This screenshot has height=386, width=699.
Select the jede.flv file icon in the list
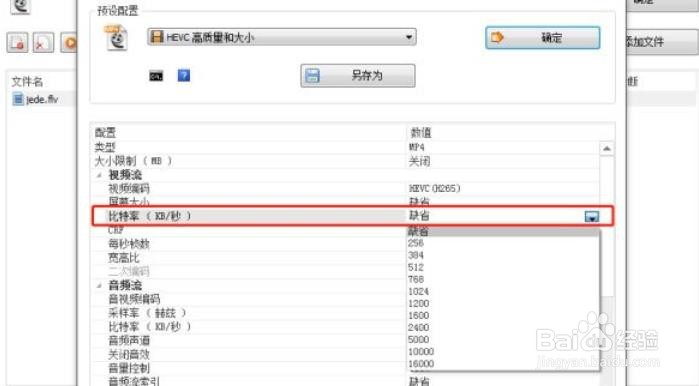click(18, 99)
